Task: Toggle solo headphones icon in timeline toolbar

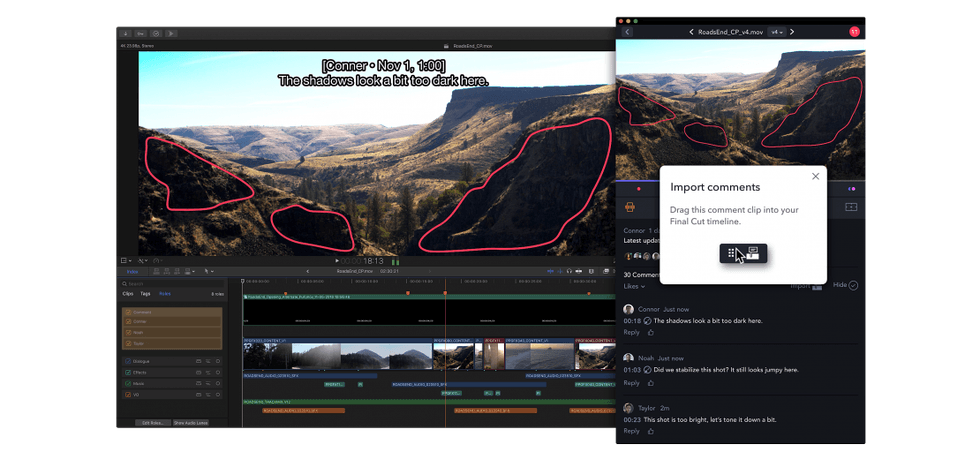Action: click(569, 271)
